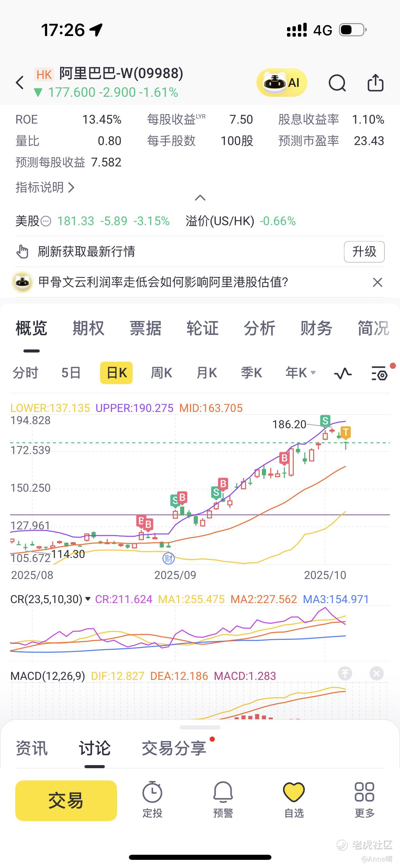
Task: Tap the US stock info ellipsis icon
Action: pos(46,221)
